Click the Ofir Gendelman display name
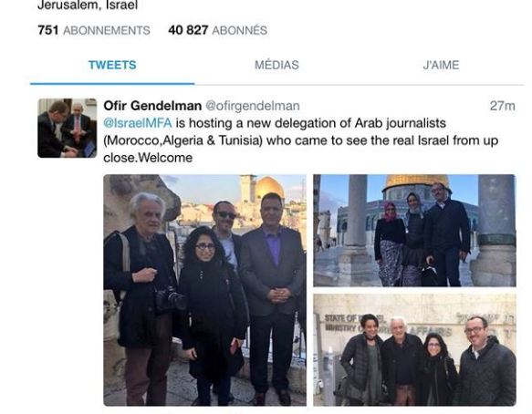The image size is (532, 414). (152, 106)
